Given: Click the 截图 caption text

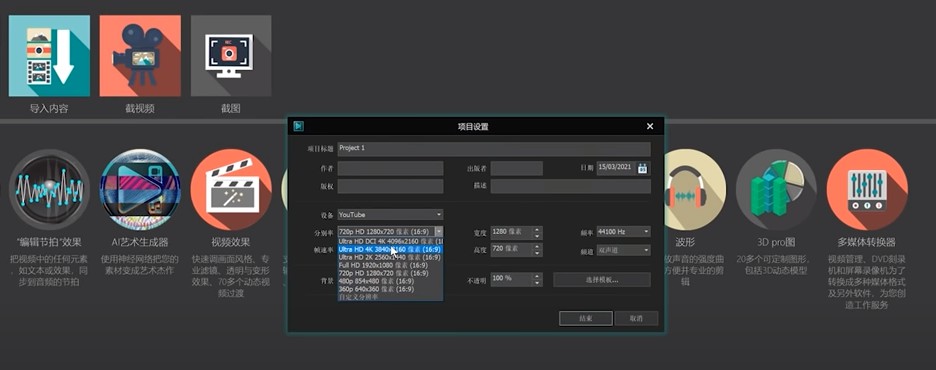Looking at the screenshot, I should pos(231,109).
